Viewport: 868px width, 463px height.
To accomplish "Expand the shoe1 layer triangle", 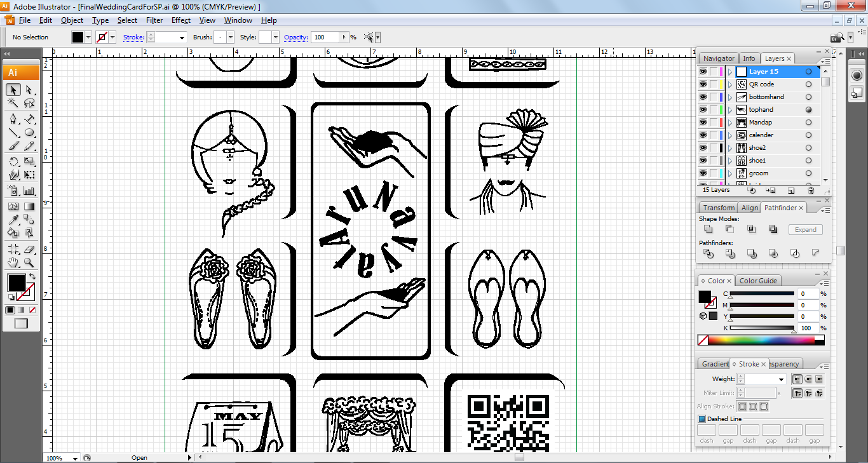I will [x=730, y=161].
